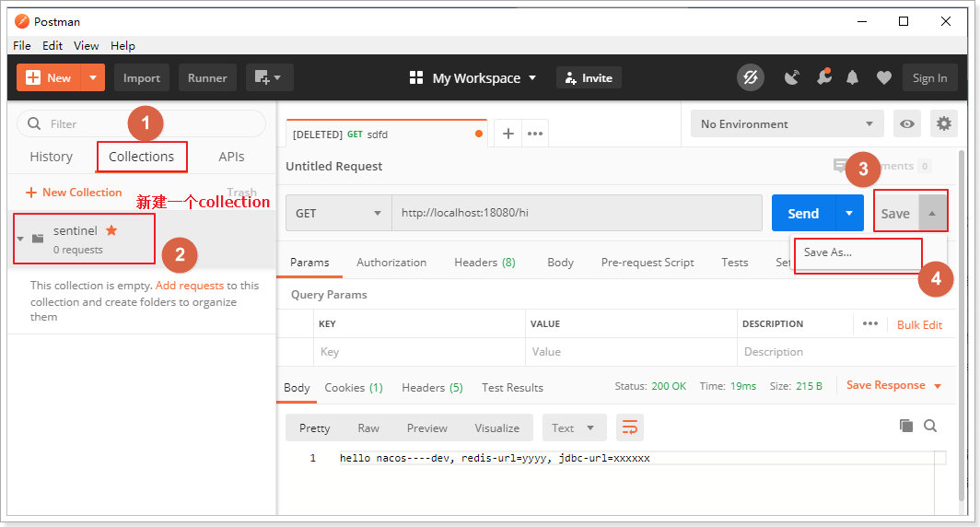Image resolution: width=980 pixels, height=527 pixels.
Task: Click the new window icon button
Action: tap(269, 77)
